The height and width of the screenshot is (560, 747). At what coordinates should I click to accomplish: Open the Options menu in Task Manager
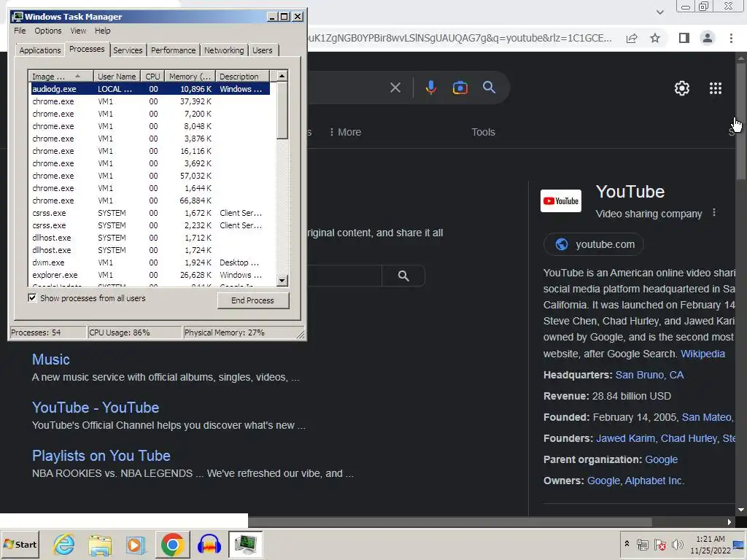tap(47, 31)
